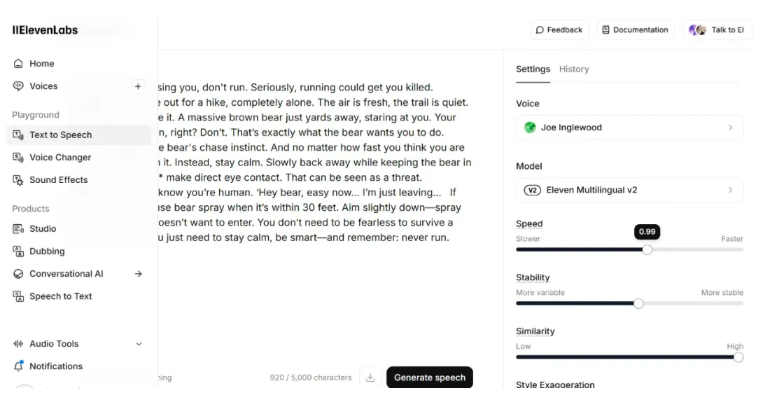Click the Generate speech button

pyautogui.click(x=429, y=378)
